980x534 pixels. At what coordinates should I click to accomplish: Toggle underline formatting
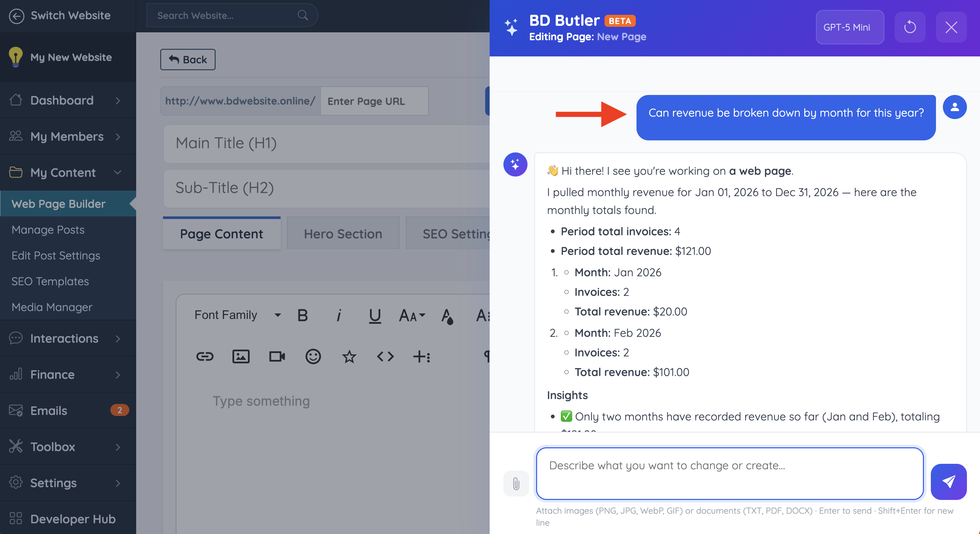(x=375, y=315)
